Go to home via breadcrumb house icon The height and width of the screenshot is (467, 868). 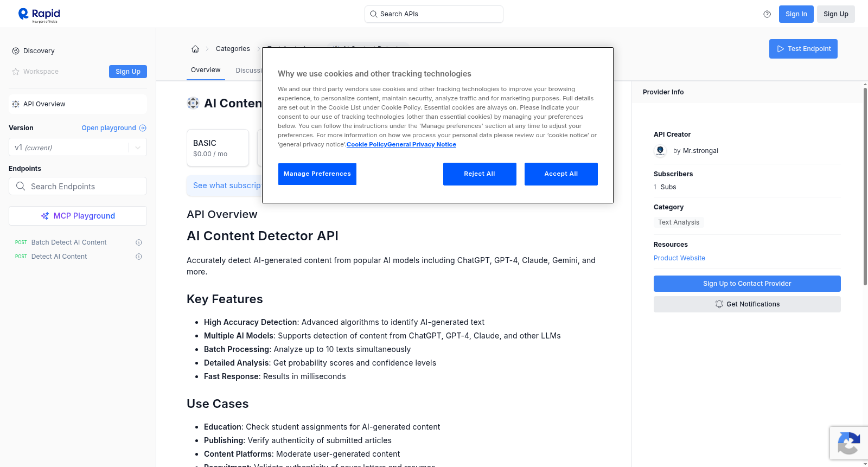click(195, 49)
